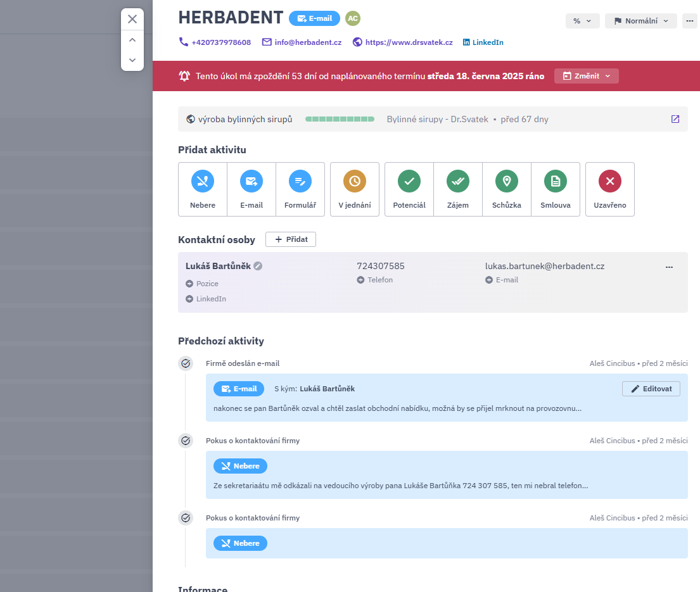
Task: Call phone number +420737978608
Action: (x=215, y=42)
